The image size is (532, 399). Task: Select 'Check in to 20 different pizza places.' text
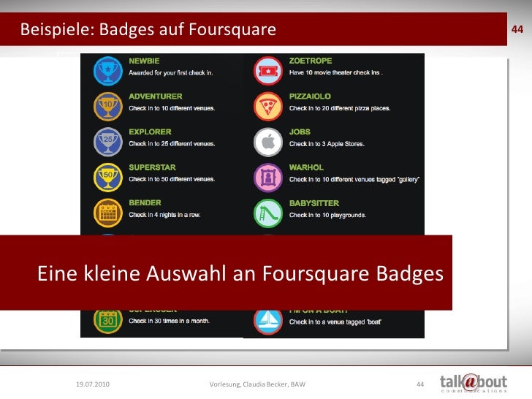340,108
